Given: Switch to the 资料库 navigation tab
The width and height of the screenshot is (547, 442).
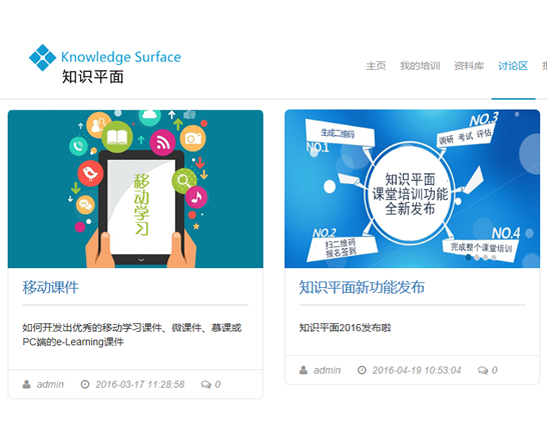Looking at the screenshot, I should click(469, 66).
